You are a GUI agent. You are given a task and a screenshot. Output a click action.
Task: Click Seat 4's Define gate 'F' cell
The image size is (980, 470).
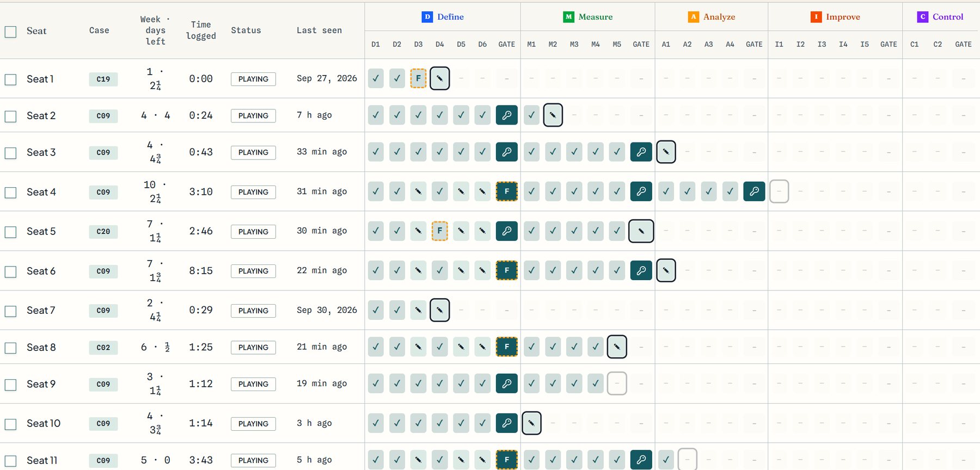(507, 191)
